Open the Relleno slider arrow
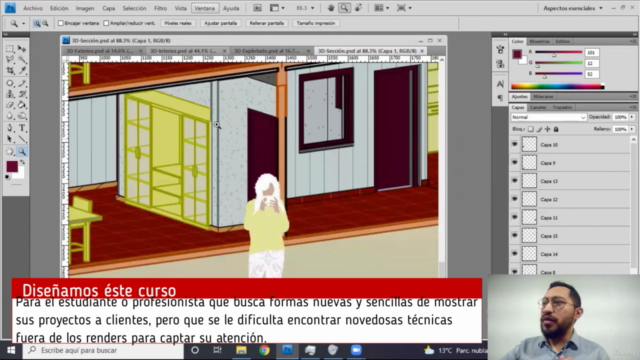640x360 pixels. click(632, 129)
